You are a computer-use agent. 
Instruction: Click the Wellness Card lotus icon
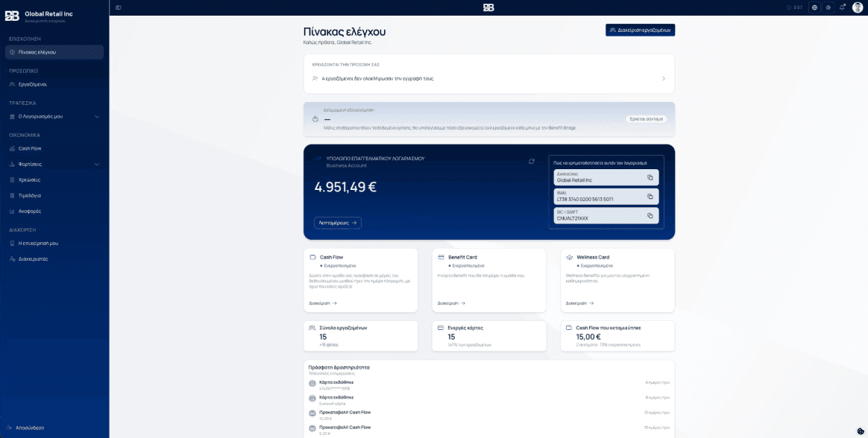[569, 257]
